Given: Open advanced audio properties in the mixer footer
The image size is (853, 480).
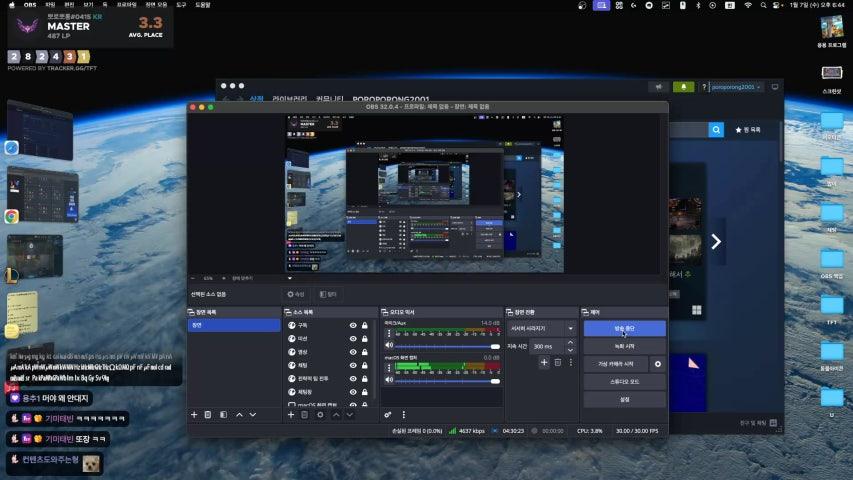Looking at the screenshot, I should pos(387,414).
